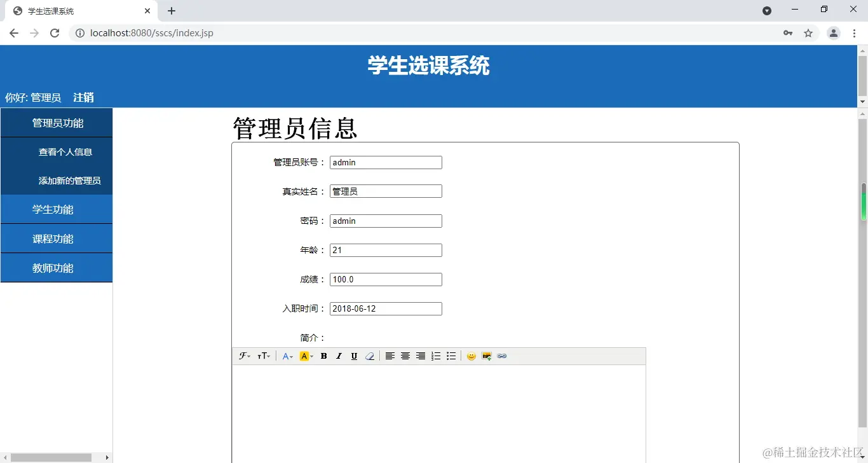Open the 课程功能 sidebar section
The width and height of the screenshot is (868, 463).
pyautogui.click(x=56, y=238)
